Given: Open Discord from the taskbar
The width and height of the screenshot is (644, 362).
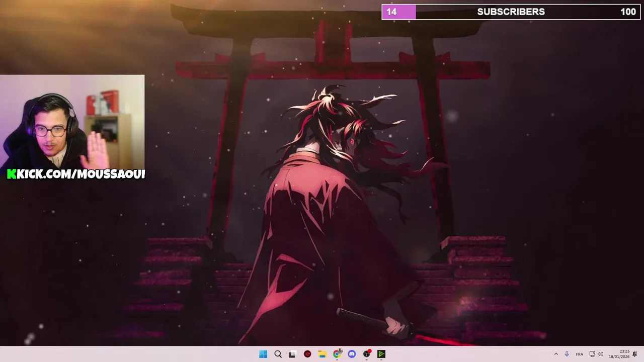Looking at the screenshot, I should (x=352, y=354).
